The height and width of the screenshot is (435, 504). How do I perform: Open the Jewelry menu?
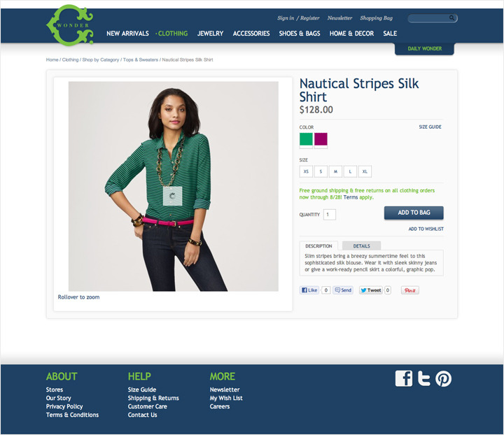point(210,34)
